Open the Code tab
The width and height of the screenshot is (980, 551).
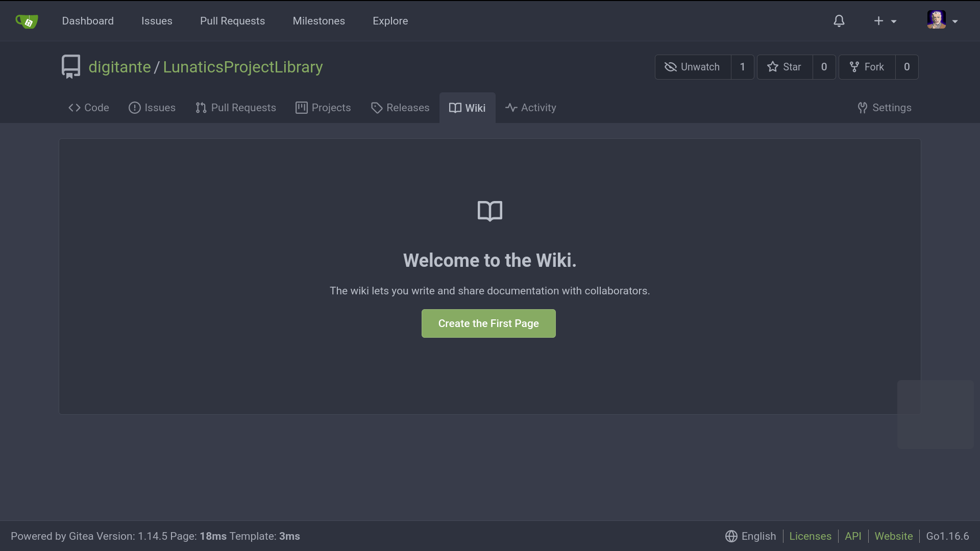89,108
